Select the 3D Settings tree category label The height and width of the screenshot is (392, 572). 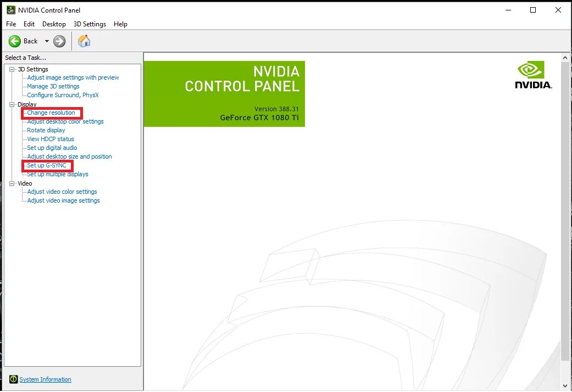(x=33, y=69)
